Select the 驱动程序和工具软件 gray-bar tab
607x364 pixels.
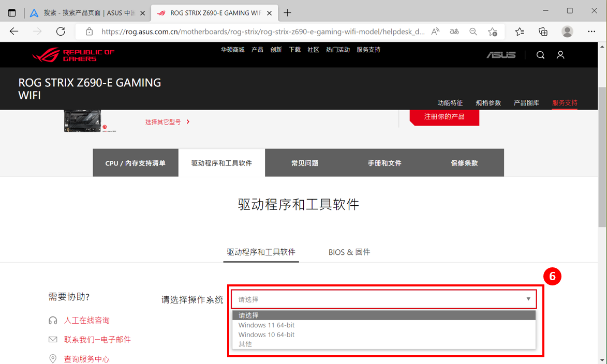pos(221,163)
